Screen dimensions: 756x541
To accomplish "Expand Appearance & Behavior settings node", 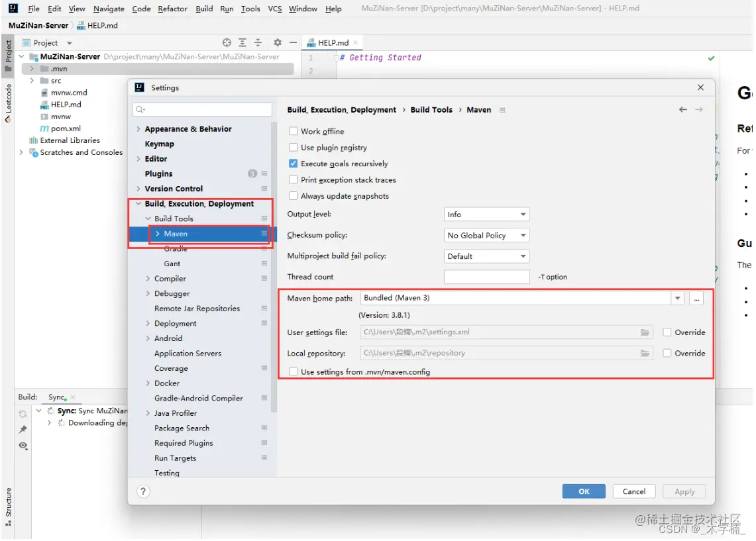I will click(138, 128).
